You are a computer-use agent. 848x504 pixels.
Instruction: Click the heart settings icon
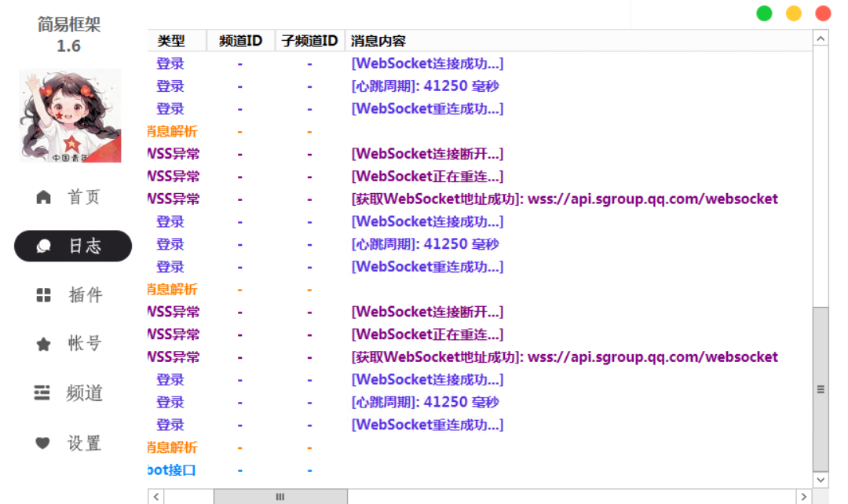coord(43,444)
